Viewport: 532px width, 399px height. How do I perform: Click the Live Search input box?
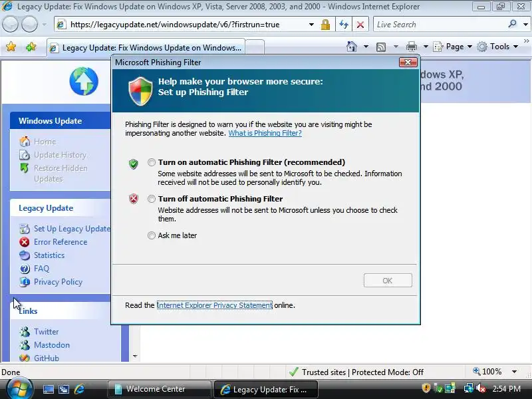tap(440, 25)
